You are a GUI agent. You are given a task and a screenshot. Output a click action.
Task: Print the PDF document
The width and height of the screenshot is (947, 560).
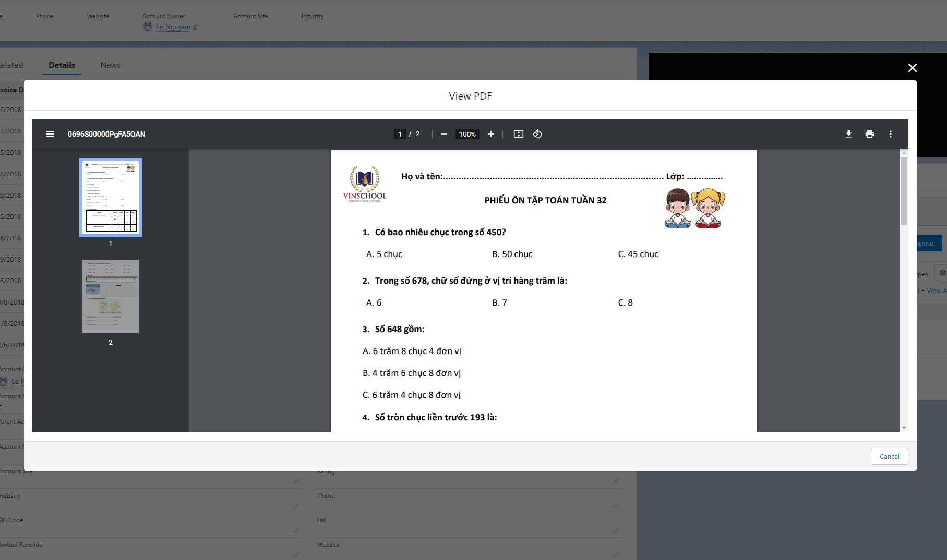click(869, 134)
